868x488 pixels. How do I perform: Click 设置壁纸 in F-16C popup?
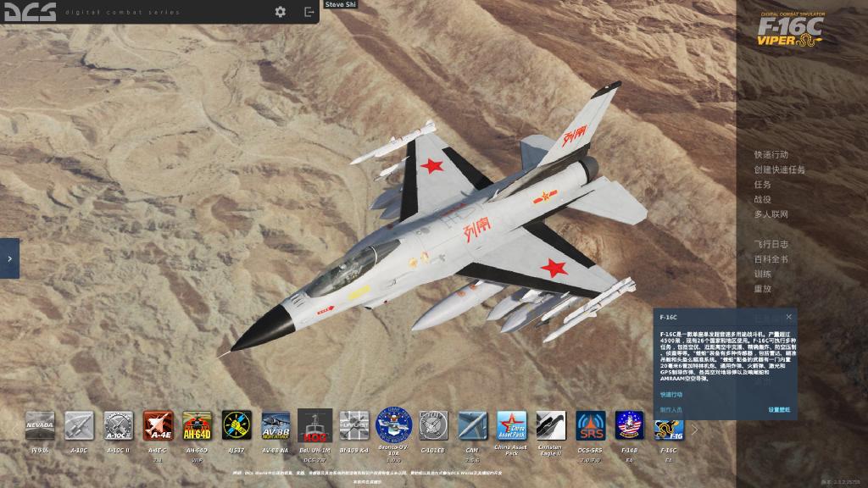(778, 409)
